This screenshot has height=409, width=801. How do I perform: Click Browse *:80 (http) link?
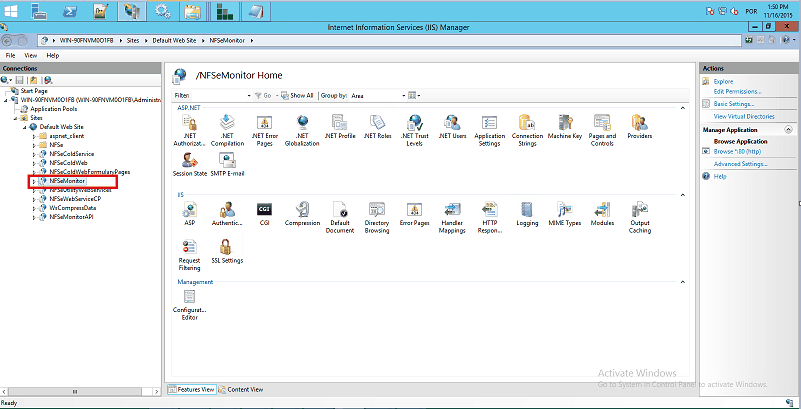(x=739, y=151)
